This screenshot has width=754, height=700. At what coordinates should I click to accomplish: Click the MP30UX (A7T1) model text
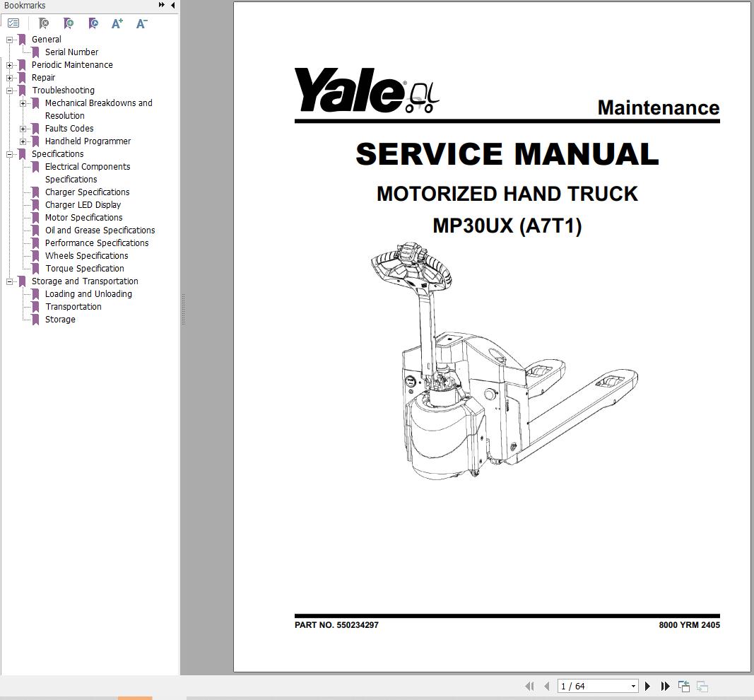[507, 225]
